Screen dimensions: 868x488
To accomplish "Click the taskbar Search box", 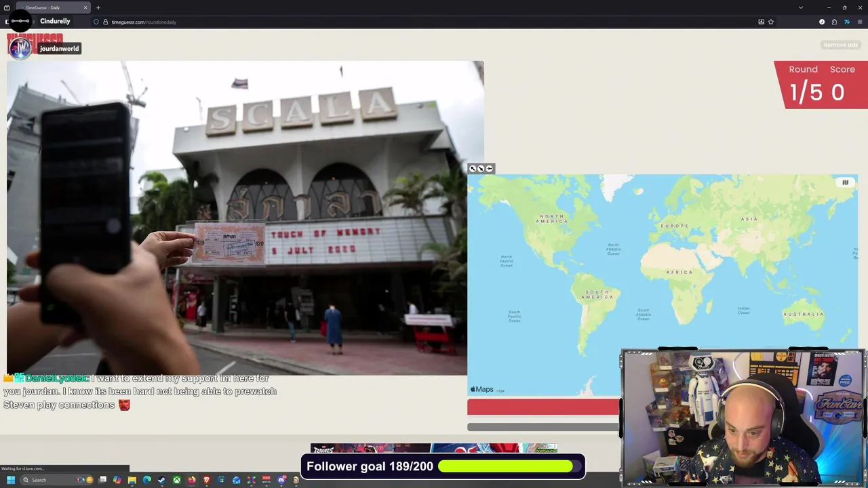I will tap(56, 480).
